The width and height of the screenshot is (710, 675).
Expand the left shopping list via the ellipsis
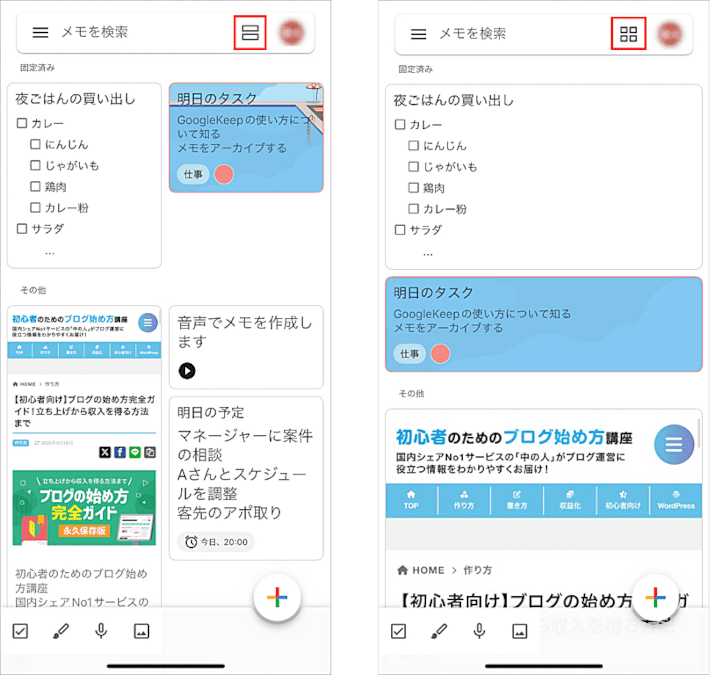[x=49, y=253]
